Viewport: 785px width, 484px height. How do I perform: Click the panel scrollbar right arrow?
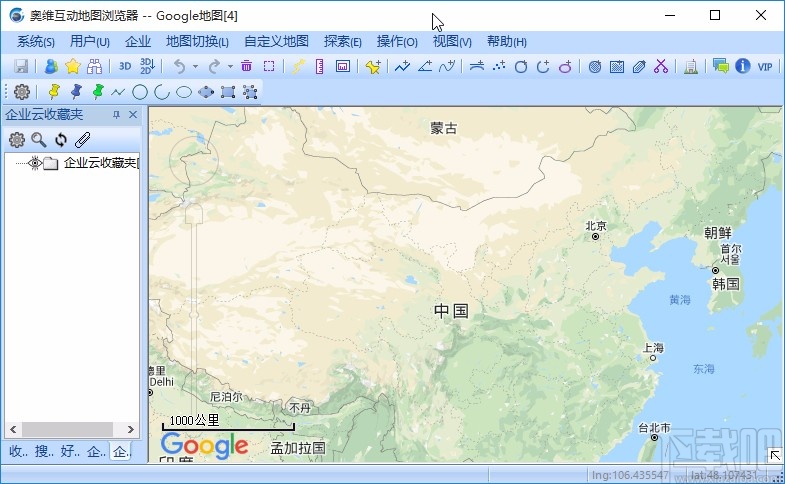point(131,429)
